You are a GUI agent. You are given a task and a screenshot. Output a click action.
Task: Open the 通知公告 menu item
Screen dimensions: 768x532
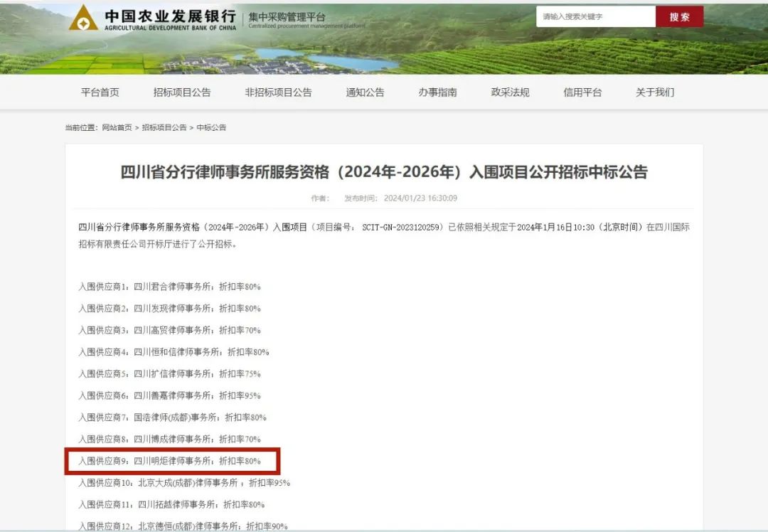(365, 92)
